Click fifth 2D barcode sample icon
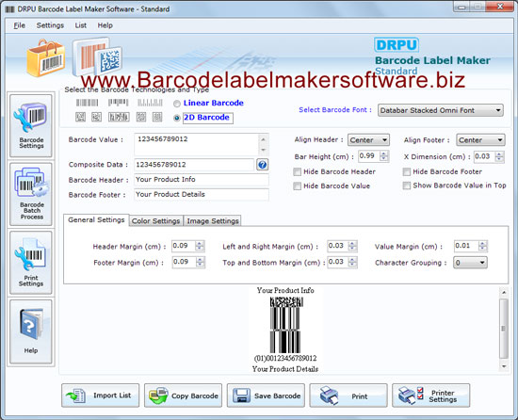The image size is (518, 420). pos(157,117)
